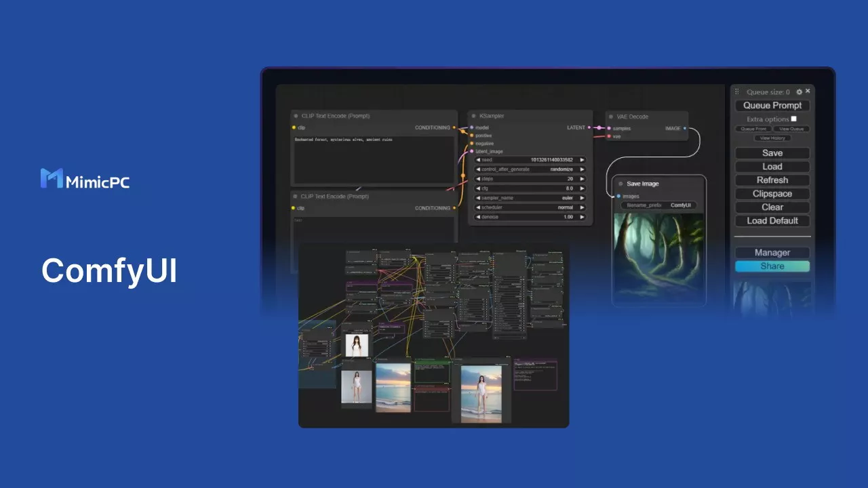Click the blue Share button
868x488 pixels.
(x=772, y=266)
